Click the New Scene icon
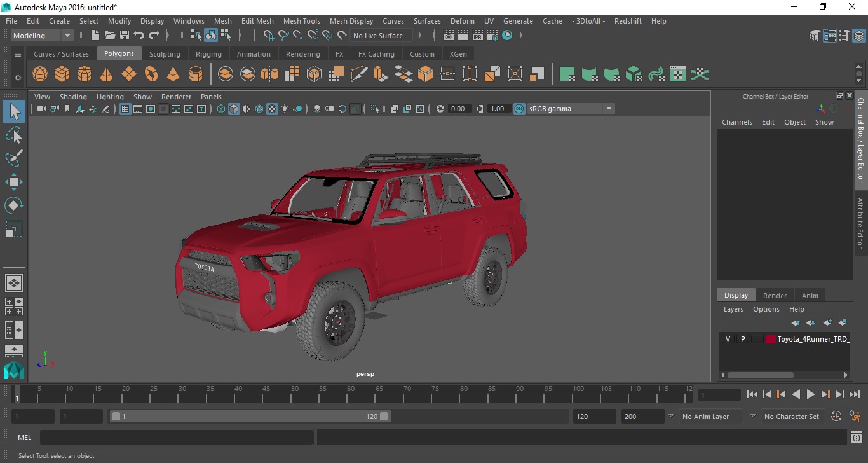 pos(95,36)
